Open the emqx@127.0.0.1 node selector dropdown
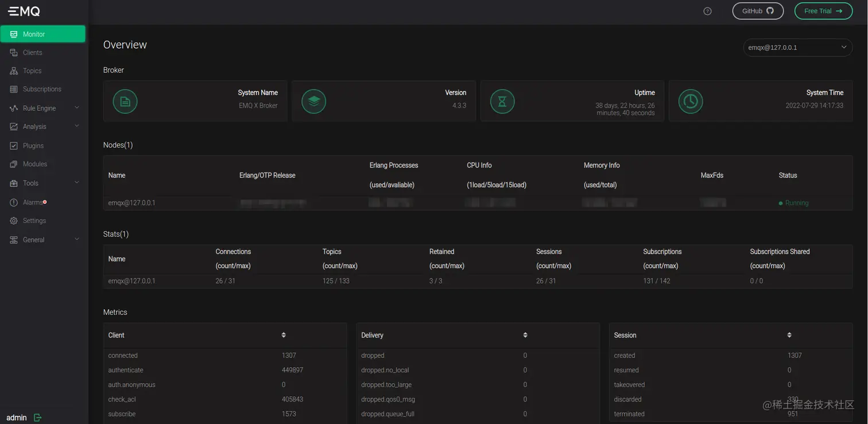The width and height of the screenshot is (868, 424). coord(797,47)
